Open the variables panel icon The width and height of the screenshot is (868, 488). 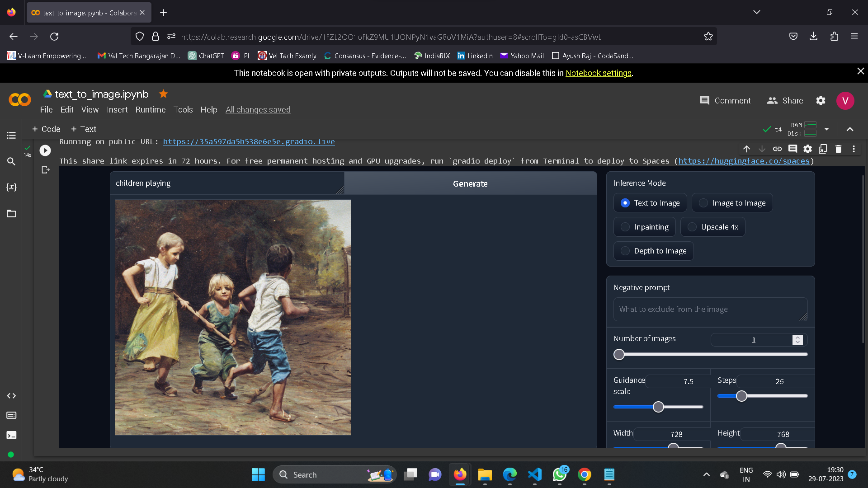(x=11, y=187)
